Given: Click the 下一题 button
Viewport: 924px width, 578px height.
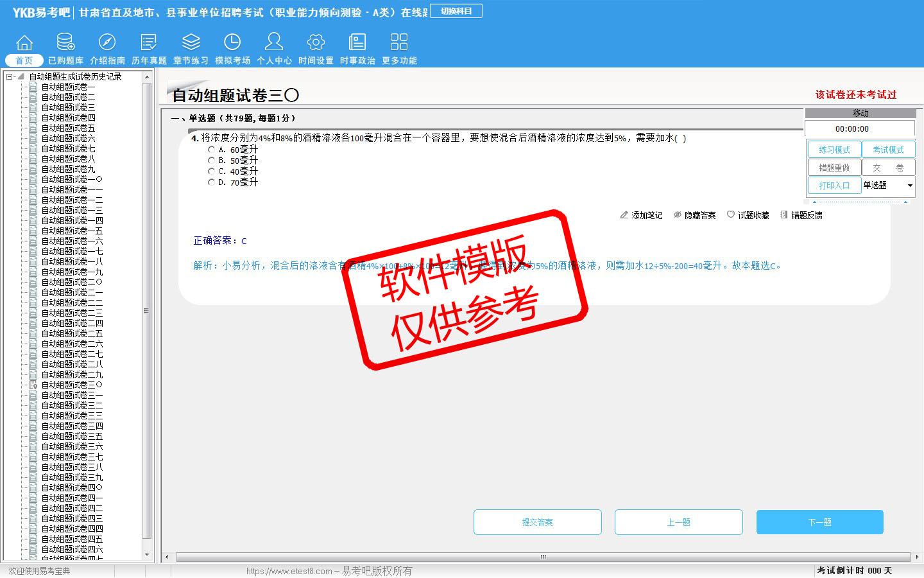Looking at the screenshot, I should point(819,522).
